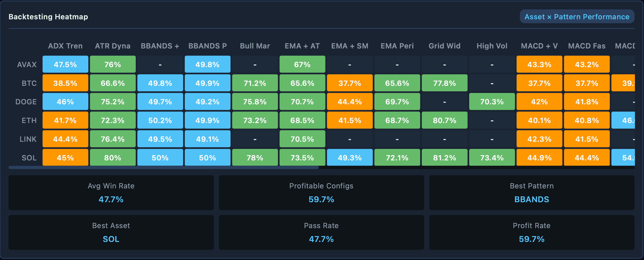Viewport: 644px width, 260px height.
Task: Click the Pass Rate stat card
Action: click(x=321, y=232)
